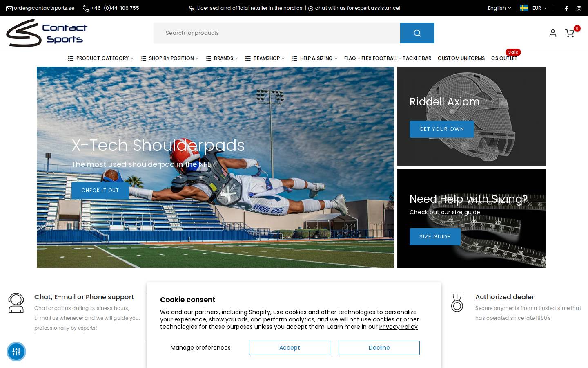Open the Custom Uniforms menu item

point(461,58)
